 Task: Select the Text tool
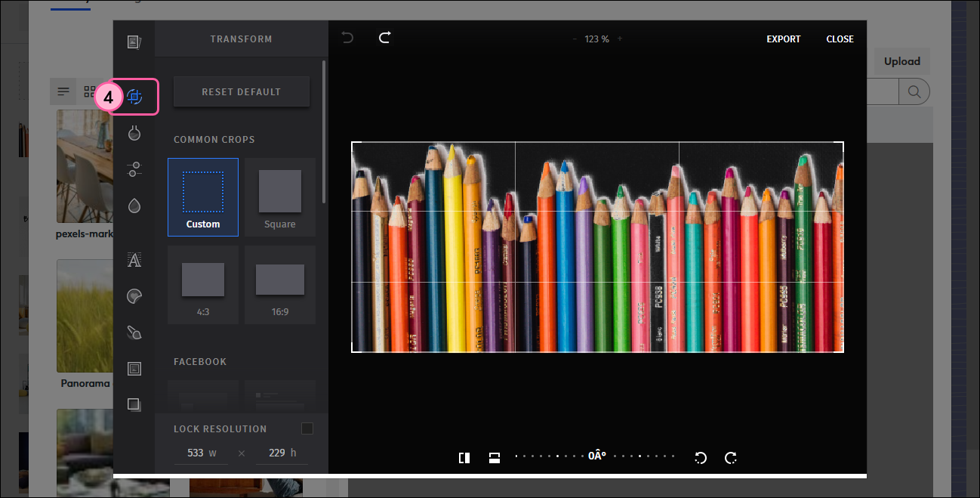(x=134, y=260)
